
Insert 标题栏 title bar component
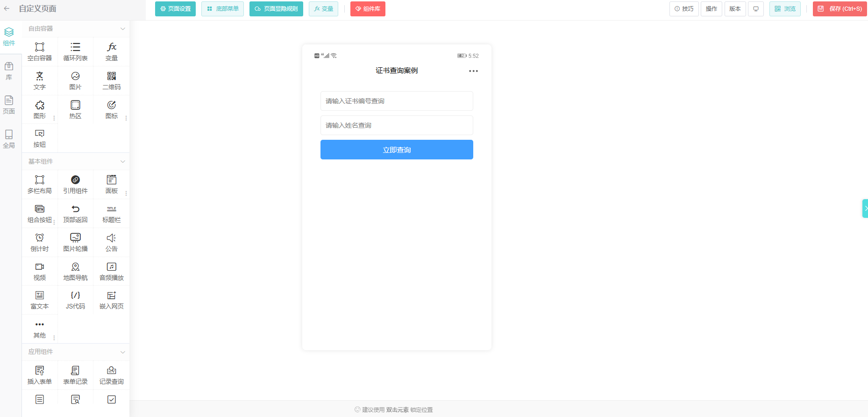point(111,214)
